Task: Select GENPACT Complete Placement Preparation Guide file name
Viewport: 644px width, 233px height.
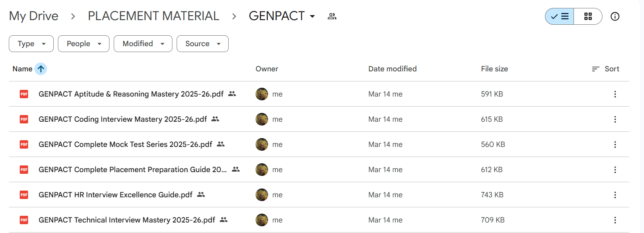Action: click(133, 170)
